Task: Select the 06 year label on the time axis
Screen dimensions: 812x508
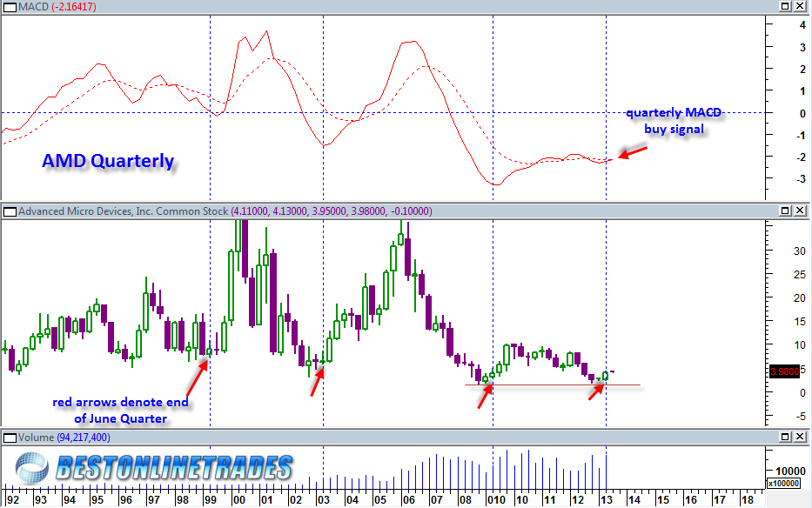Action: 408,500
